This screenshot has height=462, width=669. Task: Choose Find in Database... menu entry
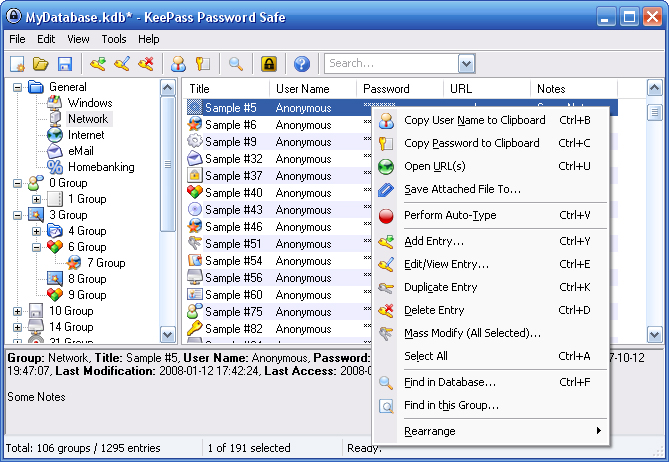coord(490,383)
